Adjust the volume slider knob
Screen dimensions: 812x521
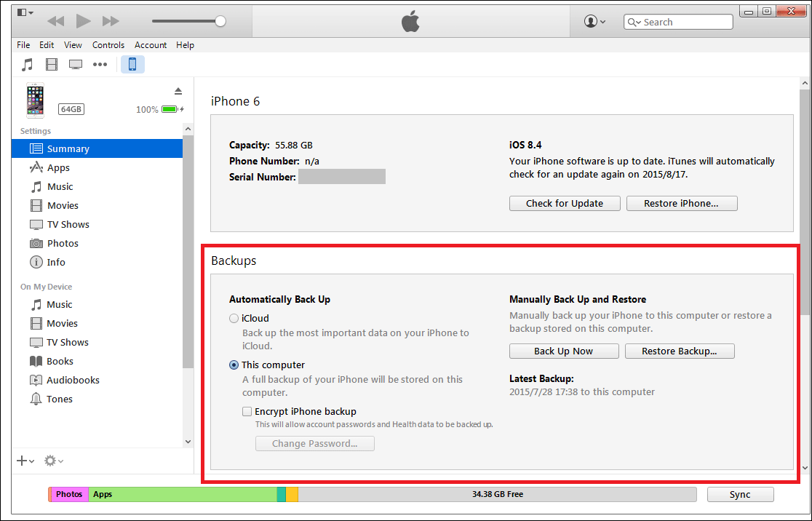[220, 21]
